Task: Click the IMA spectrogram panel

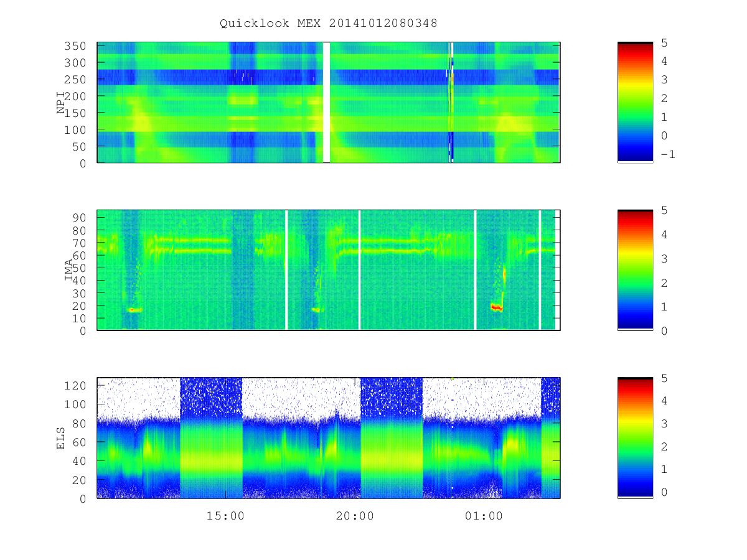Action: tap(329, 270)
